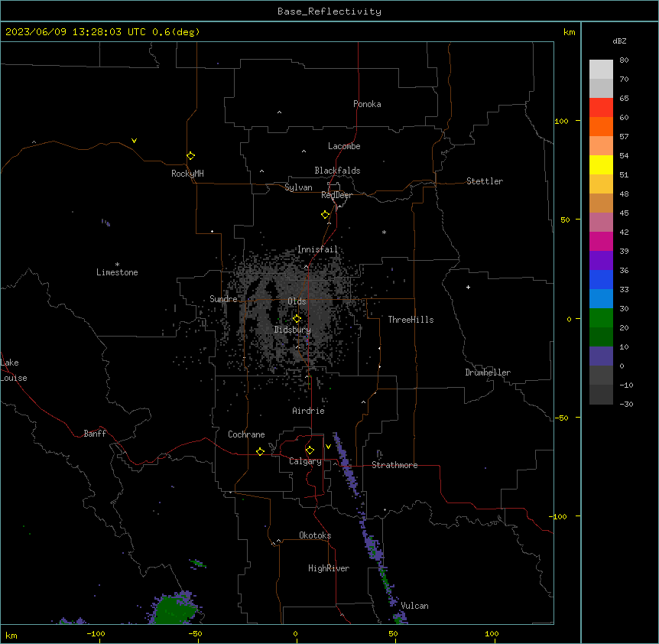Click the yellow diamond marker above RockyMH
659x644 pixels.
pos(190,156)
